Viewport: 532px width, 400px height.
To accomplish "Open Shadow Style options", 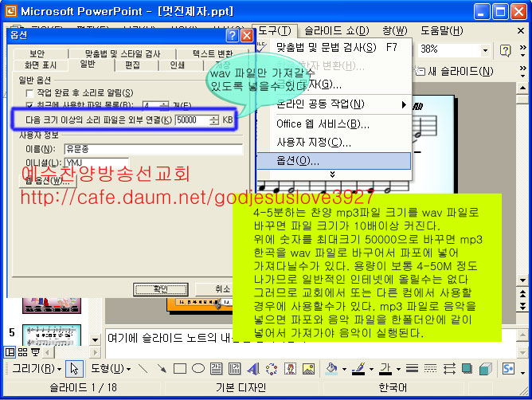I will pyautogui.click(x=467, y=368).
